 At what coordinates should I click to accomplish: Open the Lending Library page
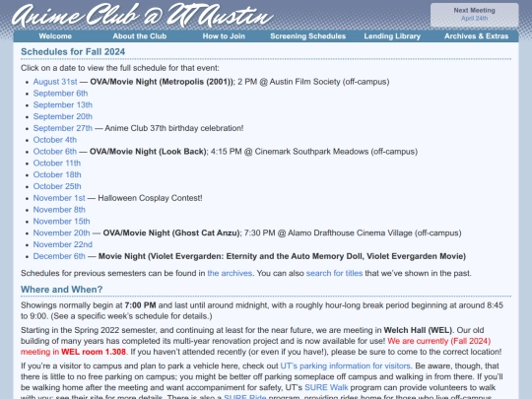pos(392,36)
